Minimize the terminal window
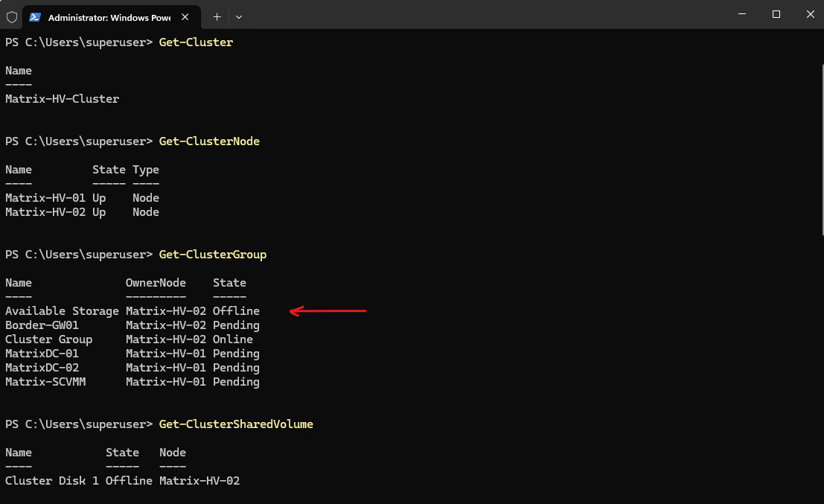The height and width of the screenshot is (504, 824). pos(742,14)
